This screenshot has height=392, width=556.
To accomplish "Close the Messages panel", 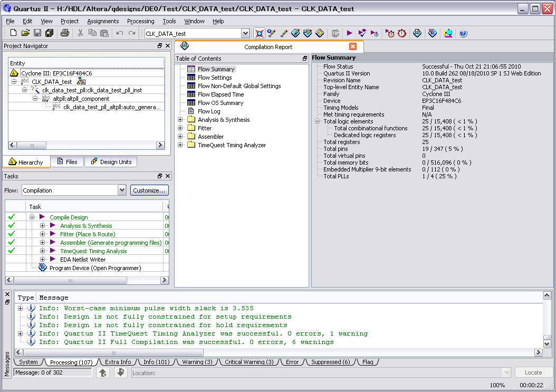I will click(x=7, y=294).
